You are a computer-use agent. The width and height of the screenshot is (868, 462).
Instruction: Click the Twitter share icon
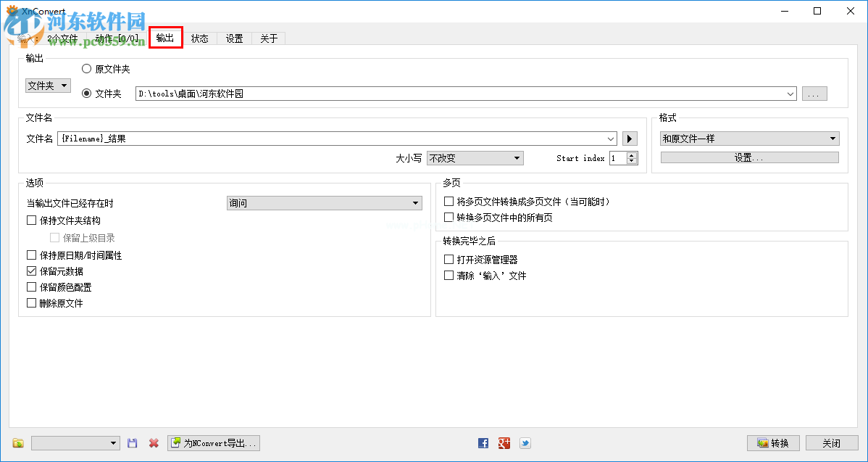[525, 442]
